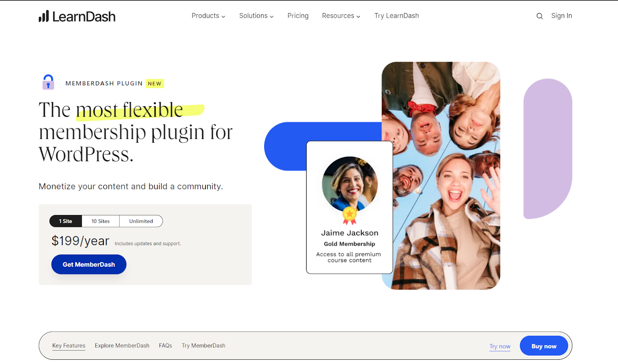Click the Jaime Jackson name text
The image size is (618, 364).
(350, 233)
